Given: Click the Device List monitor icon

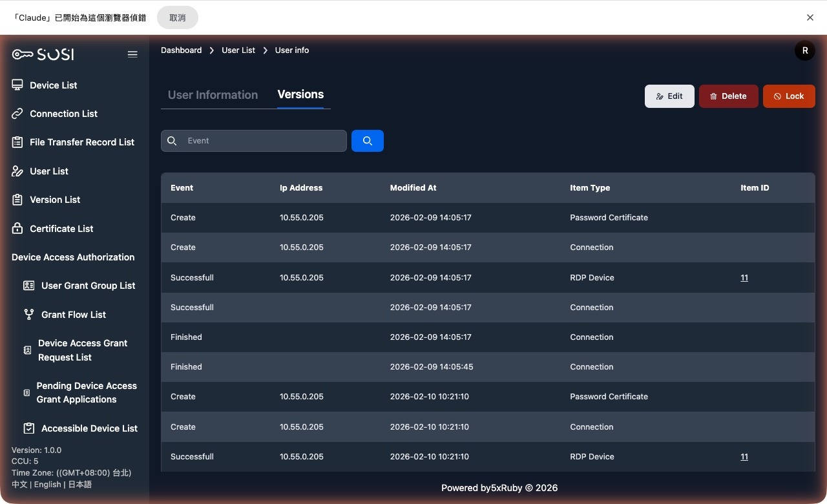Looking at the screenshot, I should [x=17, y=85].
